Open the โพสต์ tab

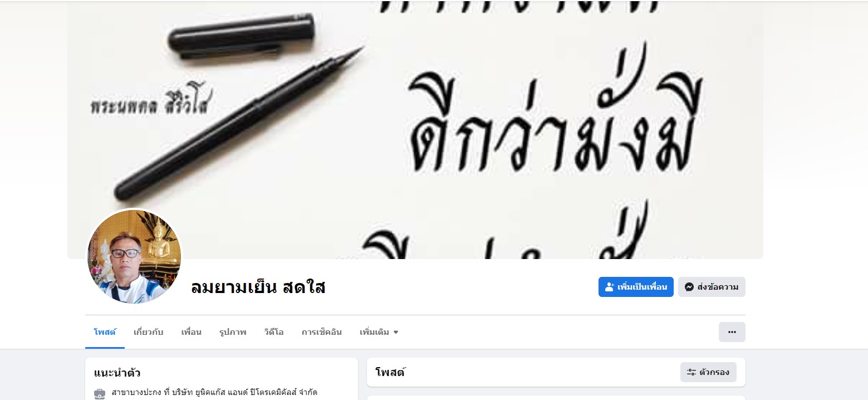[105, 332]
